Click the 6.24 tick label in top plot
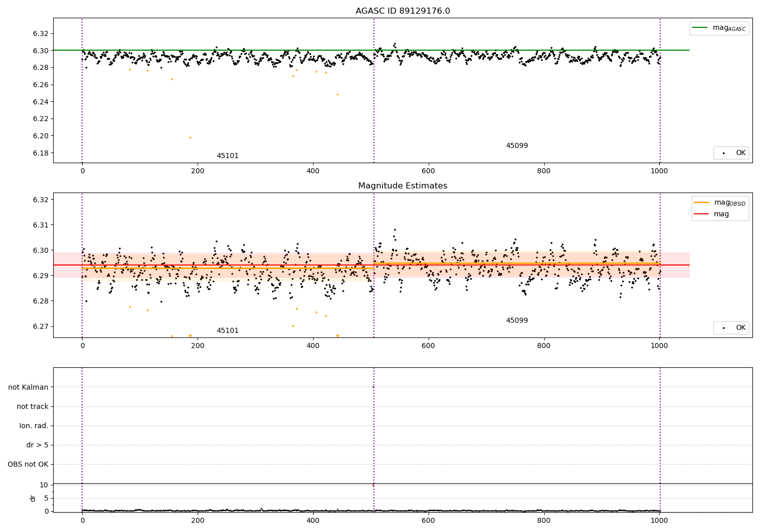The image size is (760, 532). pyautogui.click(x=41, y=102)
